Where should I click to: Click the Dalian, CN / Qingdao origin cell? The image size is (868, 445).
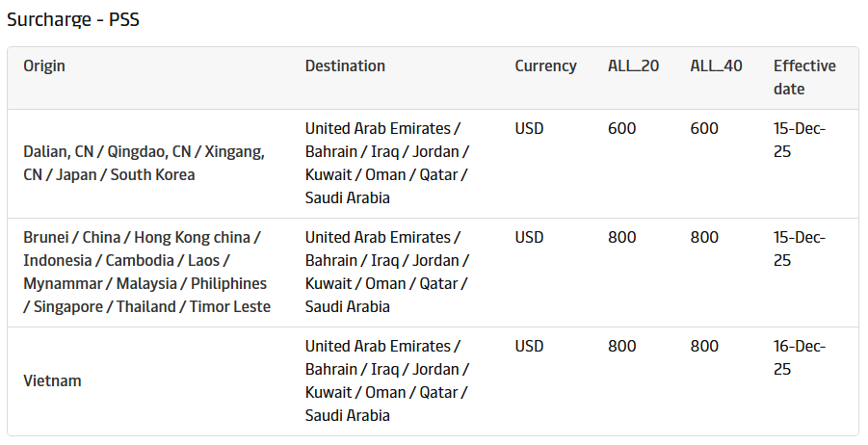(x=144, y=164)
